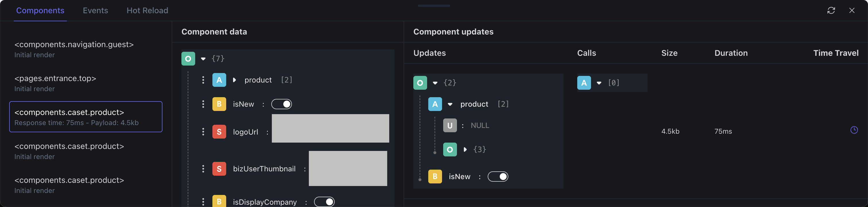This screenshot has width=868, height=207.
Task: Click the Calls column header
Action: coord(586,53)
